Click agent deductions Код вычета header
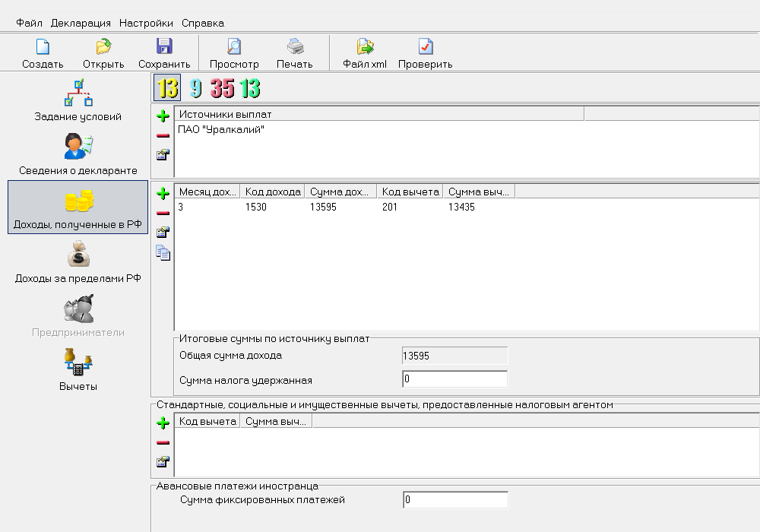 tap(207, 422)
